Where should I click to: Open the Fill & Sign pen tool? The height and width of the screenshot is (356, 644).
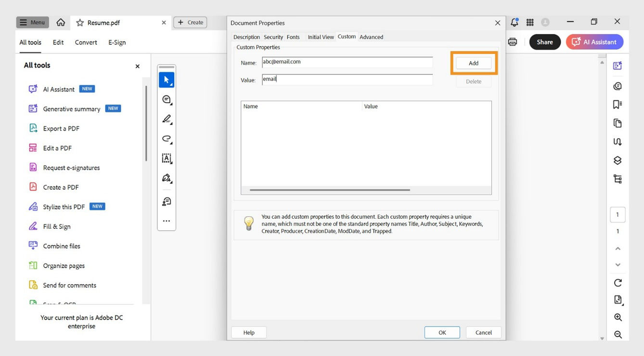click(x=166, y=177)
